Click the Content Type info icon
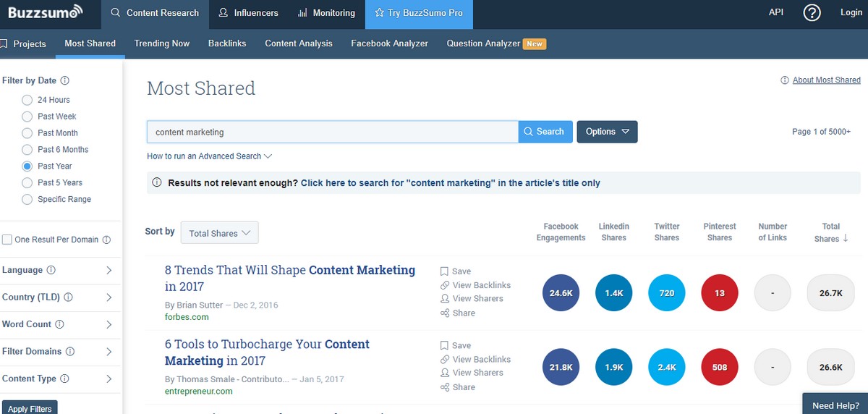This screenshot has height=414, width=868. pyautogui.click(x=64, y=379)
